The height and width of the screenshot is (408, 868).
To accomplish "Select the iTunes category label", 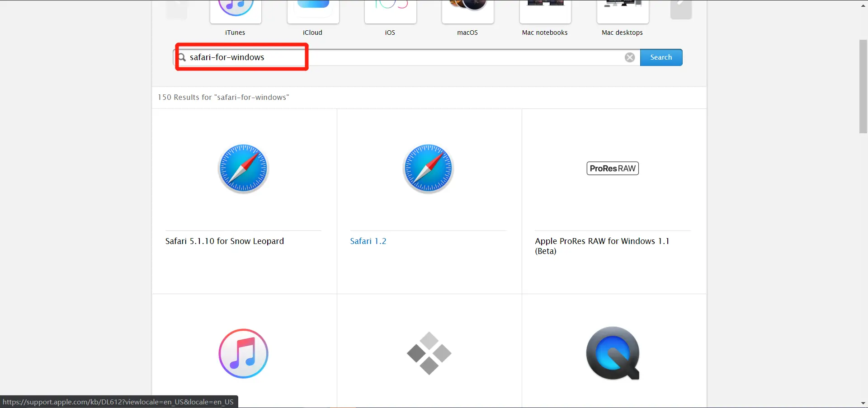I will click(235, 33).
